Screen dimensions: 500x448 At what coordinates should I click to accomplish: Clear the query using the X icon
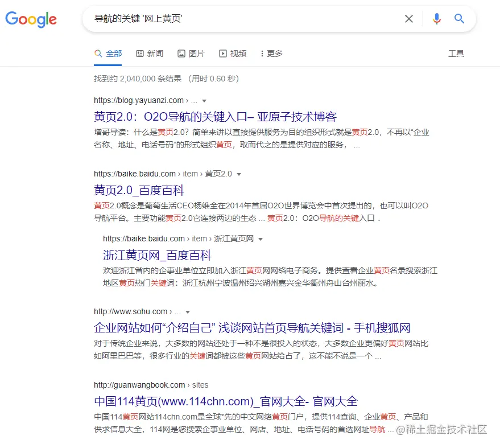(x=409, y=19)
